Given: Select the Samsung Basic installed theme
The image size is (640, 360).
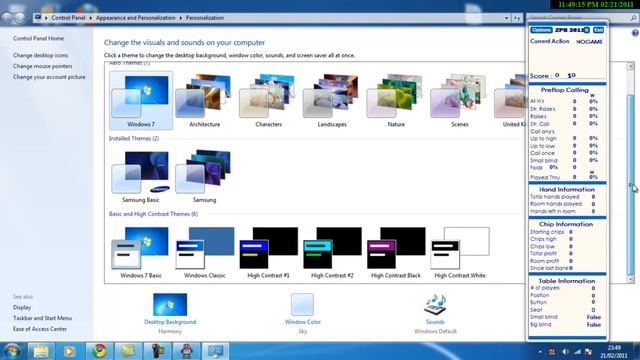Looking at the screenshot, I should click(x=141, y=176).
